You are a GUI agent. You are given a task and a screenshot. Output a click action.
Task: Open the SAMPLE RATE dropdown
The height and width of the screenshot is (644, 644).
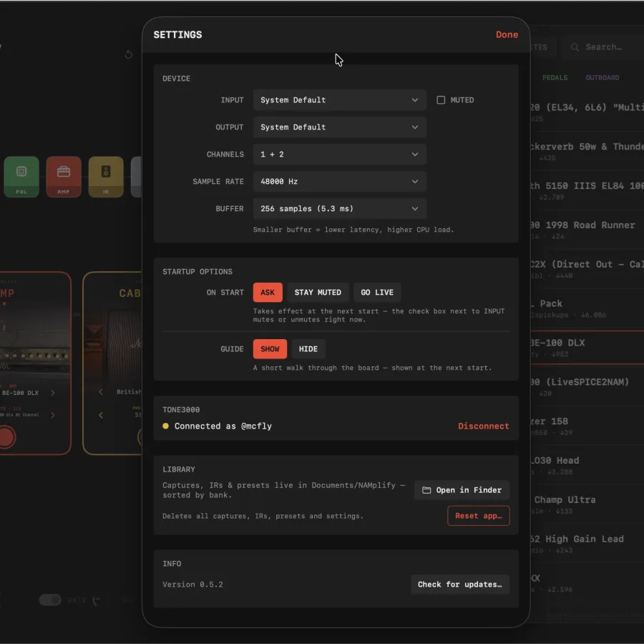tap(340, 182)
